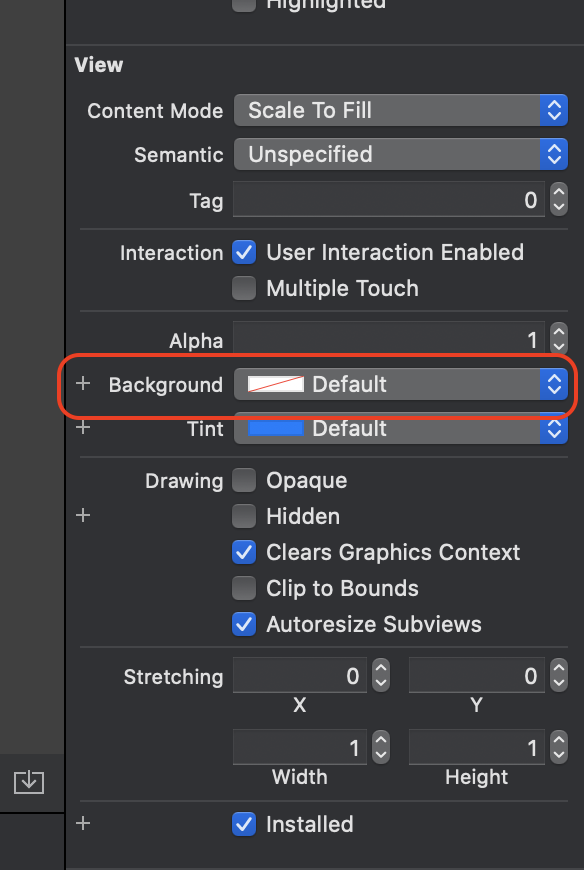
Task: Click the Stretching X stepper
Action: 380,675
